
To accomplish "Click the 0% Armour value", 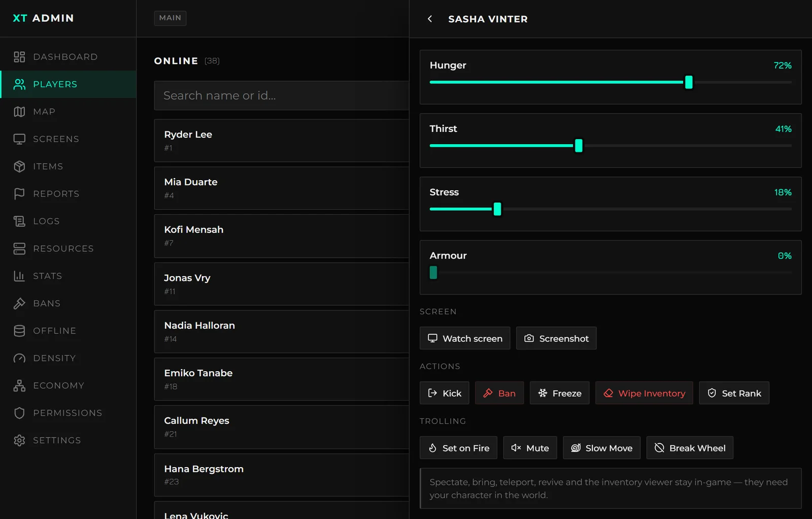I will (785, 256).
